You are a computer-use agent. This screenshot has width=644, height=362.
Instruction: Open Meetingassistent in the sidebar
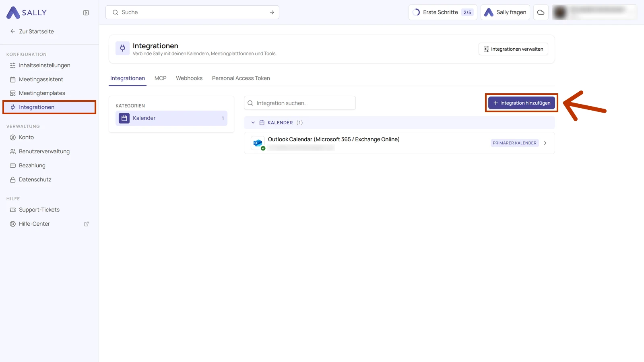click(49, 79)
